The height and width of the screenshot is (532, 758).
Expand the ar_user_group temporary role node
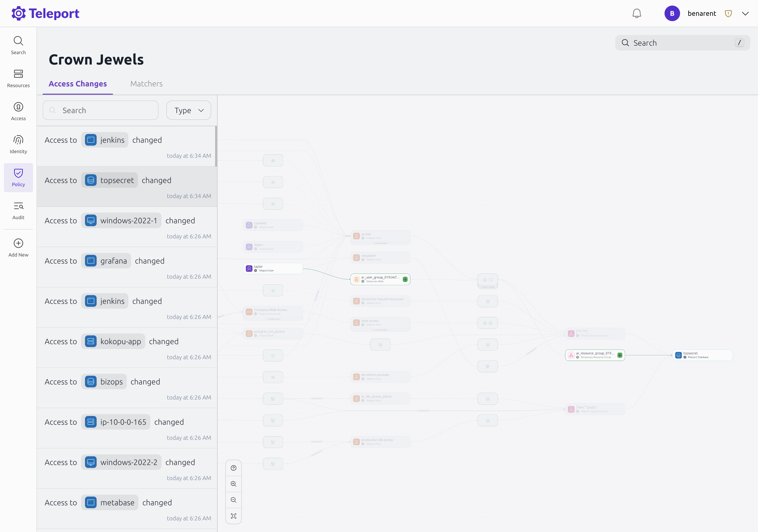(x=405, y=279)
